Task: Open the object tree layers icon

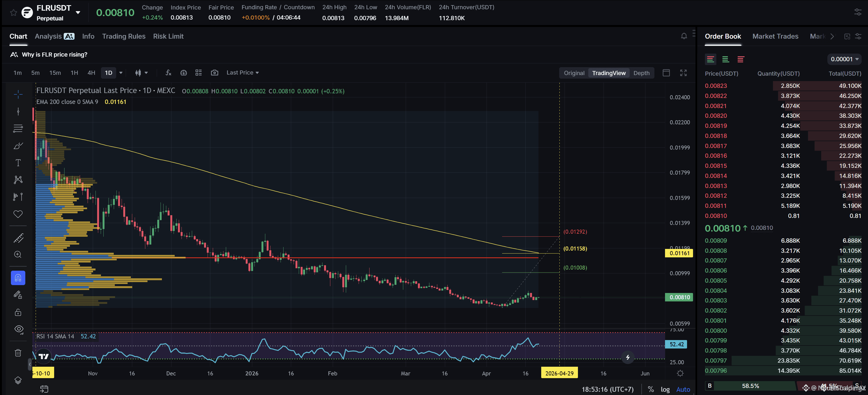Action: tap(18, 380)
